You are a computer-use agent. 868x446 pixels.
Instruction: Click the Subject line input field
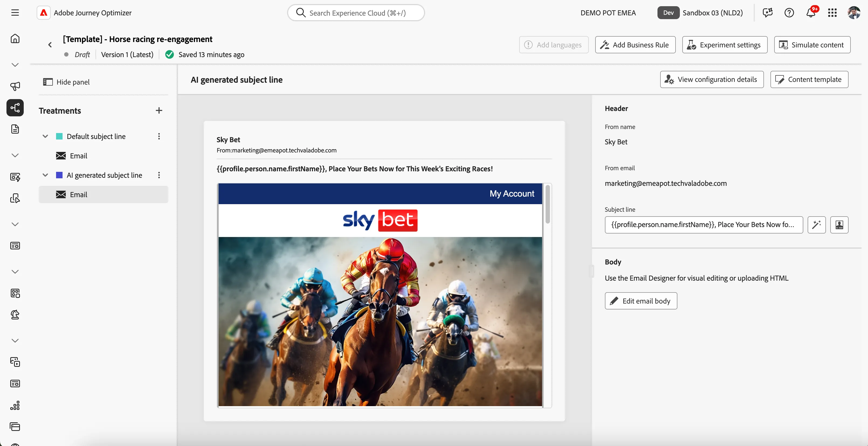point(704,225)
